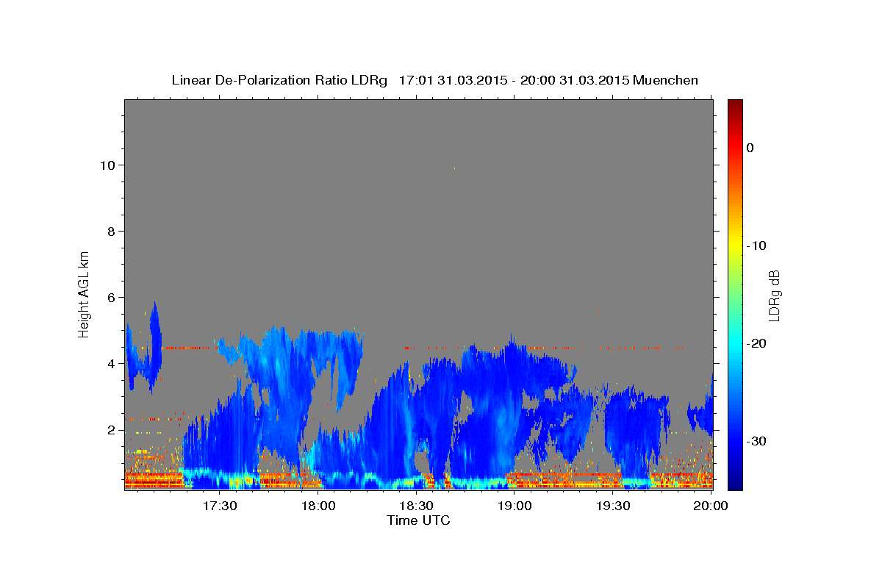
Task: Click the '18:30' time tick label
Action: (x=417, y=506)
